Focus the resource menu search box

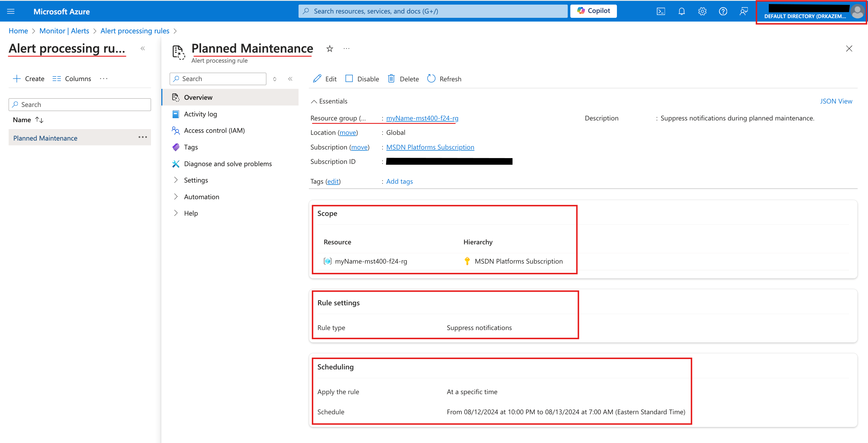(x=218, y=79)
